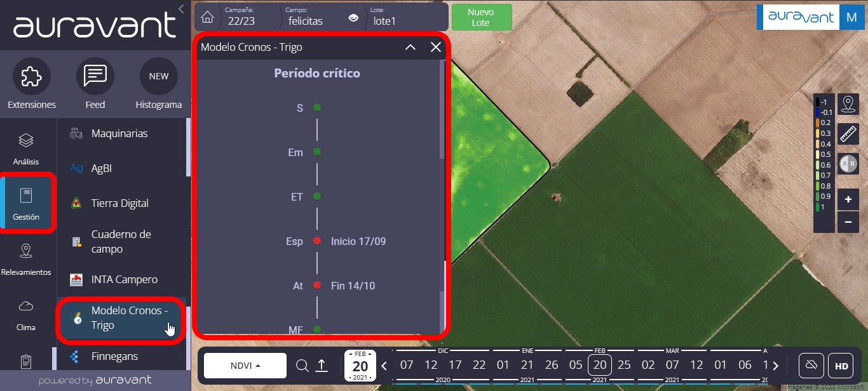Select date 05 under FEB
Screen dimensions: 868x391
[576, 365]
